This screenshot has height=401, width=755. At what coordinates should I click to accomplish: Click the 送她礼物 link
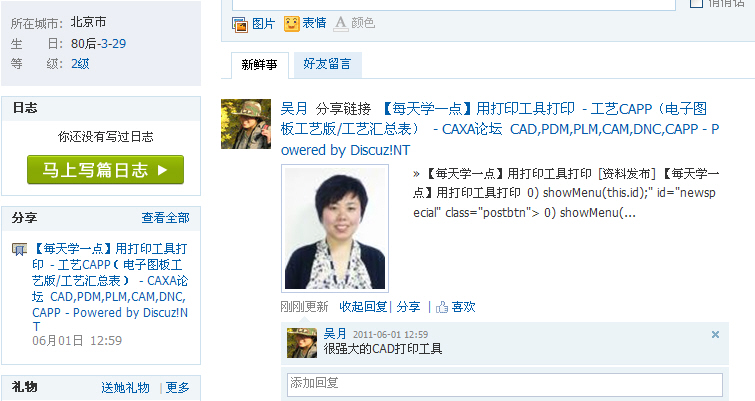[125, 388]
